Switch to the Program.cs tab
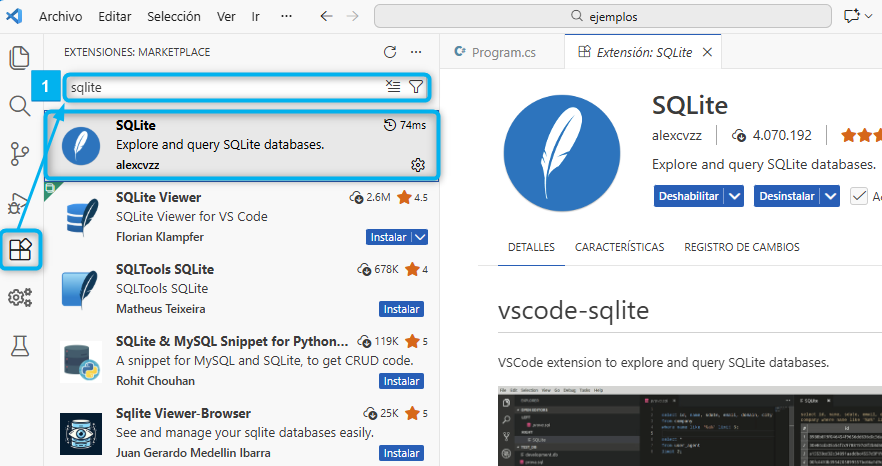882x466 pixels. (x=496, y=52)
